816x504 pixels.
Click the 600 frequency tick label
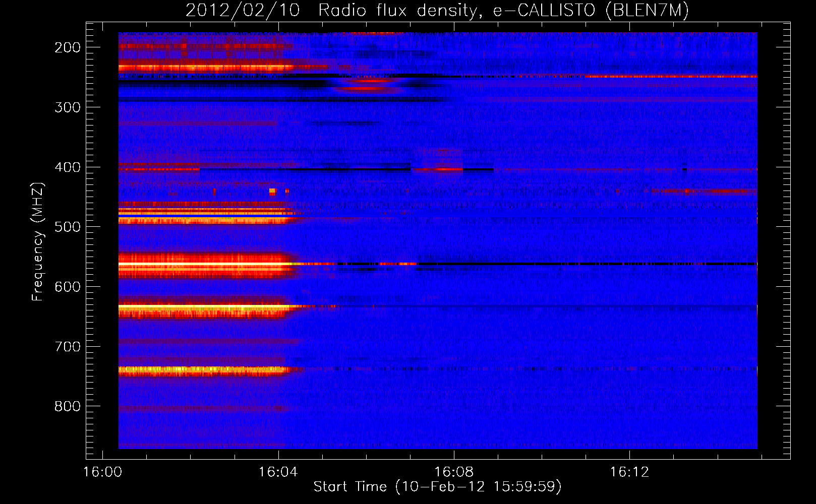pyautogui.click(x=68, y=287)
